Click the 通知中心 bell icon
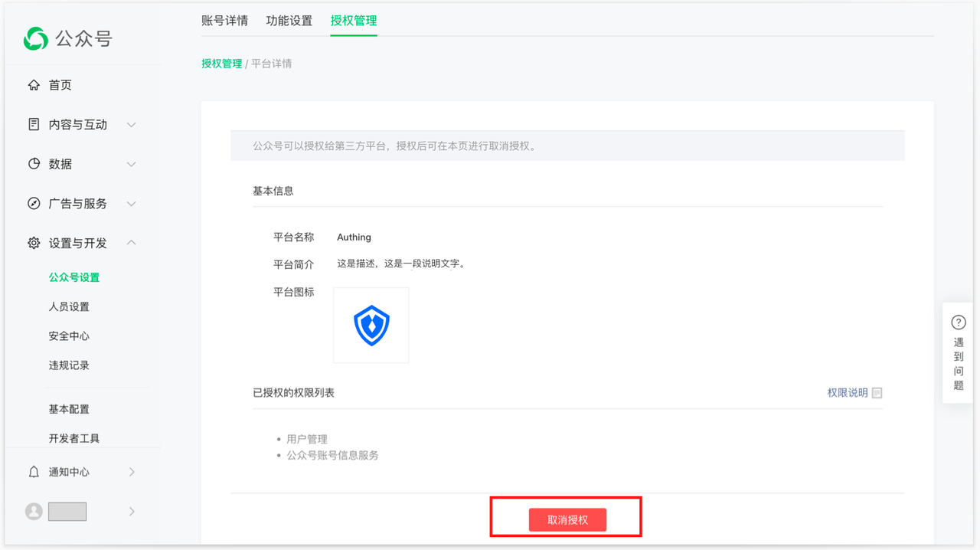Viewport: 980px width, 550px height. coord(34,473)
